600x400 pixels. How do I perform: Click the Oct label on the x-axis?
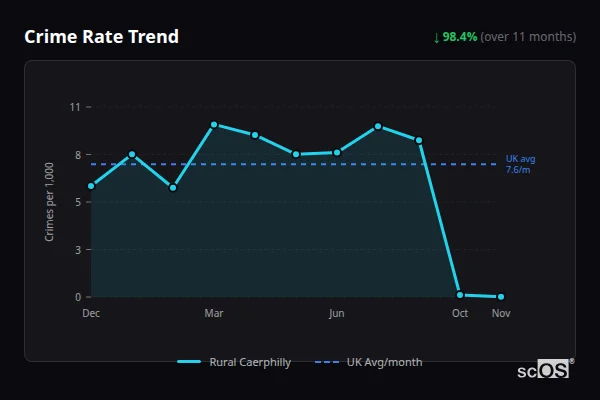tap(460, 314)
